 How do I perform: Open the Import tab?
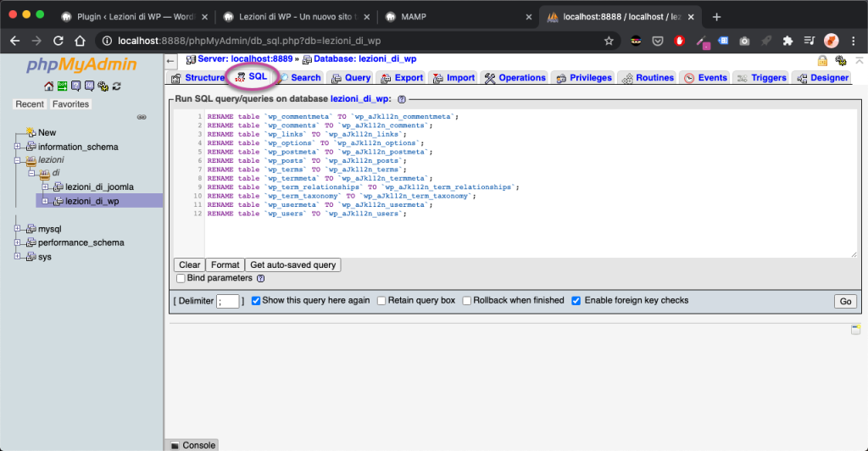[453, 78]
